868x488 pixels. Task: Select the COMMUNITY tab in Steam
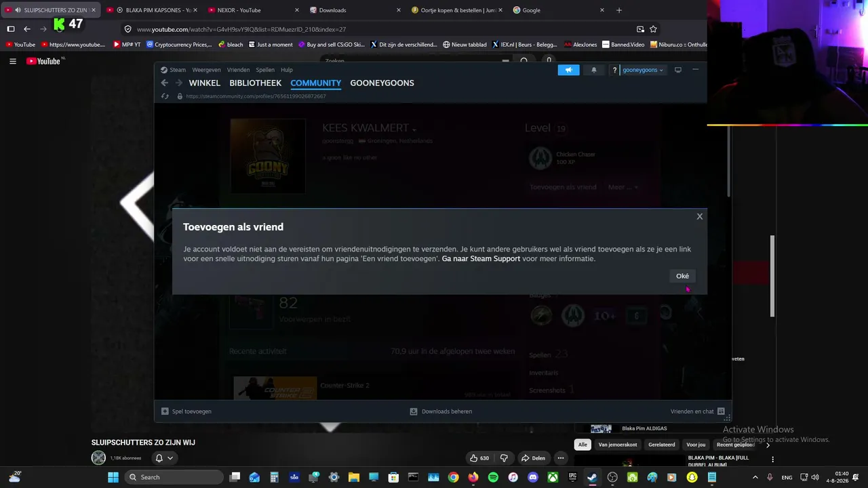[315, 83]
